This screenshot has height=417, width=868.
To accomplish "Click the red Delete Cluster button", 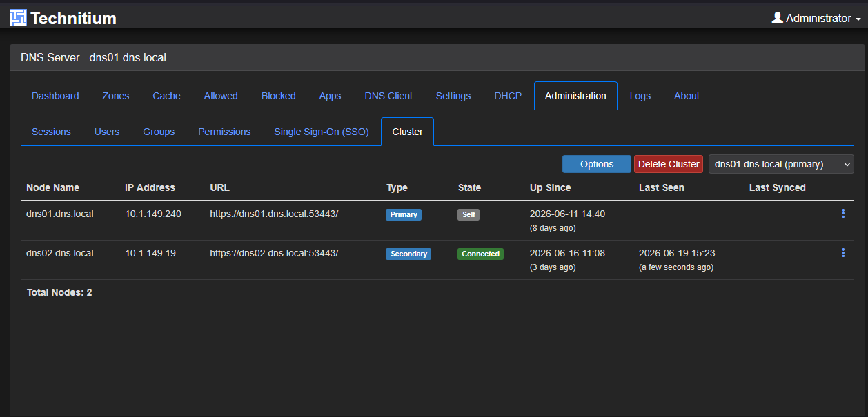I will 669,164.
